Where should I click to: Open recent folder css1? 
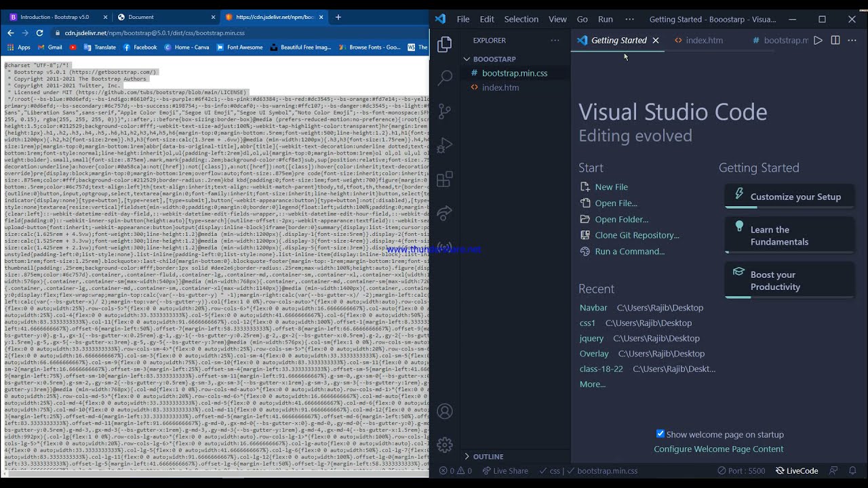click(587, 323)
